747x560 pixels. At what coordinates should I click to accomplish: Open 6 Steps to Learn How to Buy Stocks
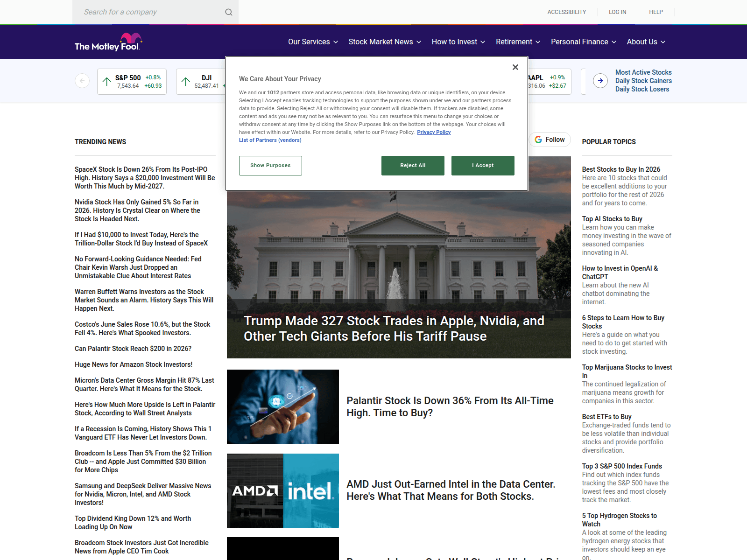click(623, 322)
